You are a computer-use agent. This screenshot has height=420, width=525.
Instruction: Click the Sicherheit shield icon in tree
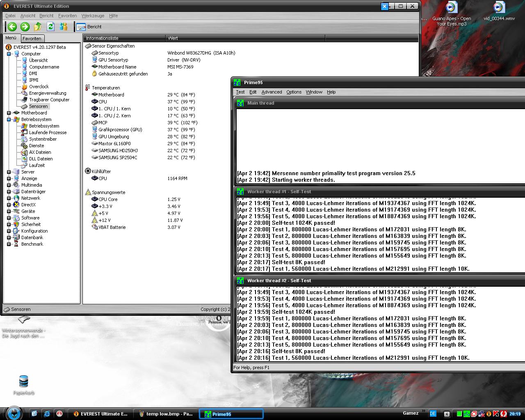16,224
